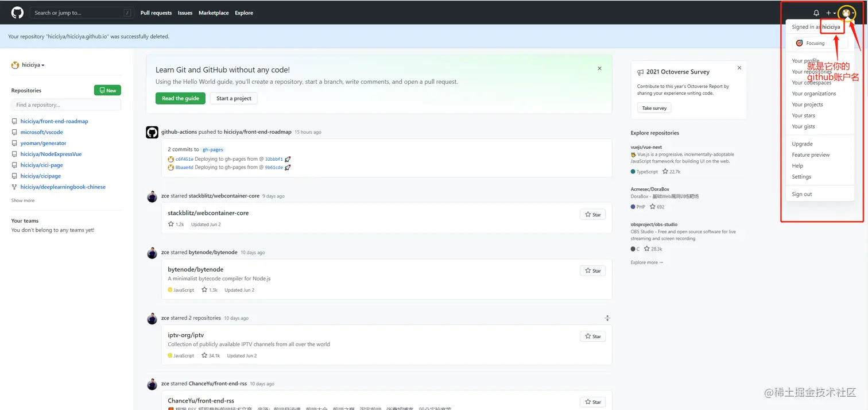This screenshot has width=868, height=410.
Task: Select Your organizations in user menu
Action: coord(814,94)
